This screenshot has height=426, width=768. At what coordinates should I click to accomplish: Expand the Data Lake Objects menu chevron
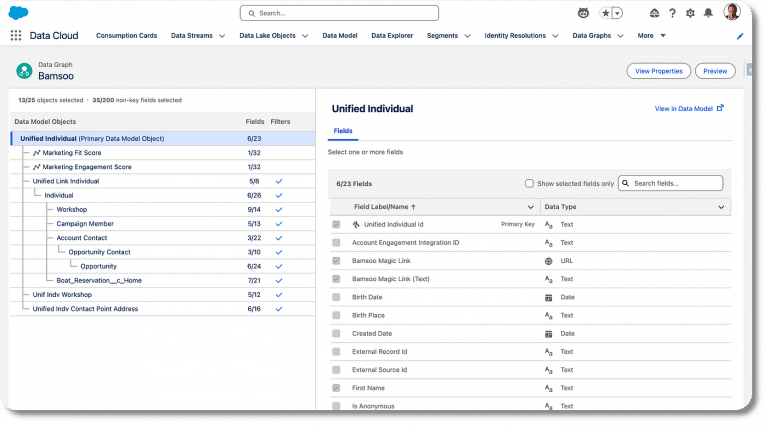(305, 36)
